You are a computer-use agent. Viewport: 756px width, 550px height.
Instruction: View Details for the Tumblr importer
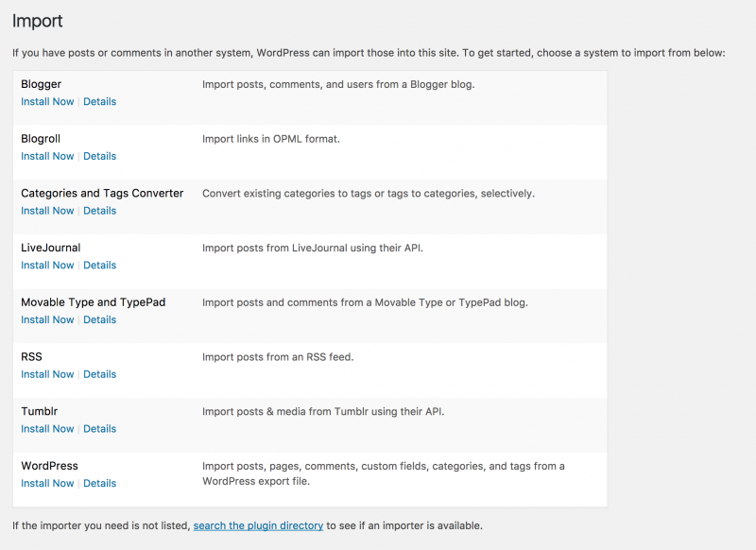tap(99, 428)
